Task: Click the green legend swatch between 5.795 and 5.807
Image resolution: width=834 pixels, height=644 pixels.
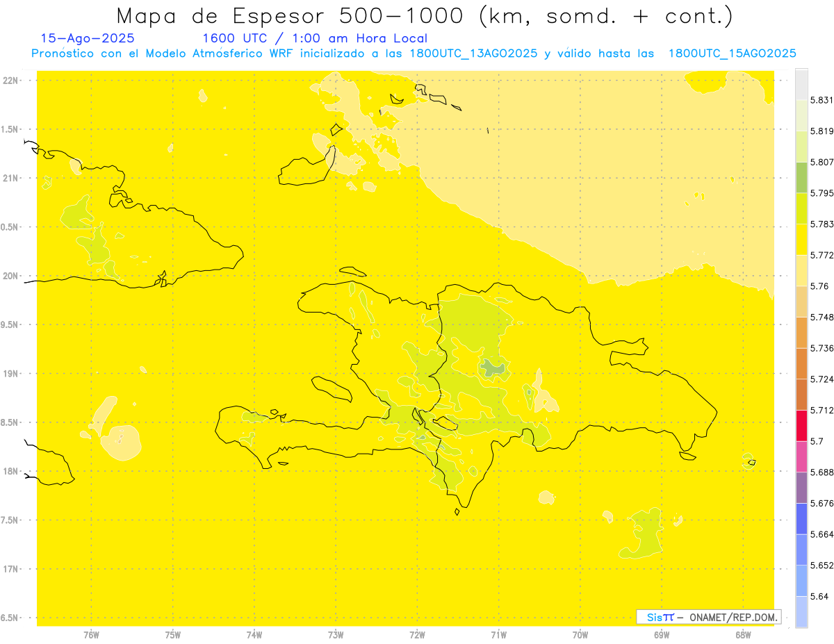Action: [801, 177]
